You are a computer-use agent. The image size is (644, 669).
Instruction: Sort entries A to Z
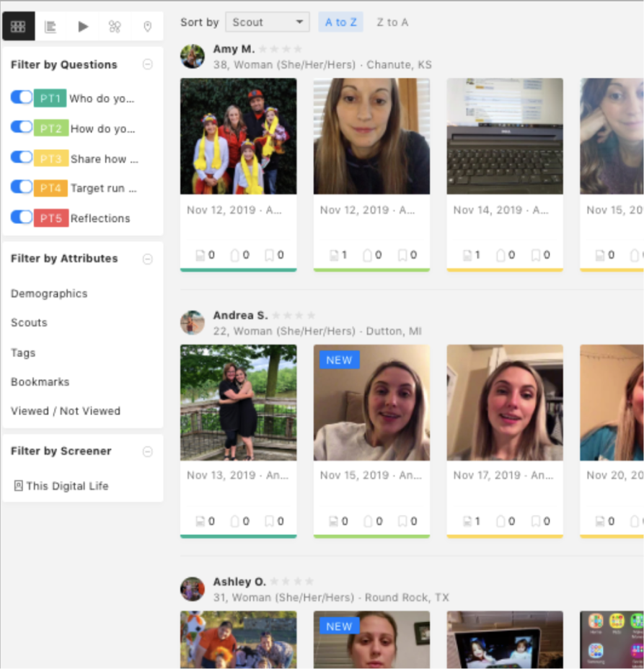coord(340,22)
